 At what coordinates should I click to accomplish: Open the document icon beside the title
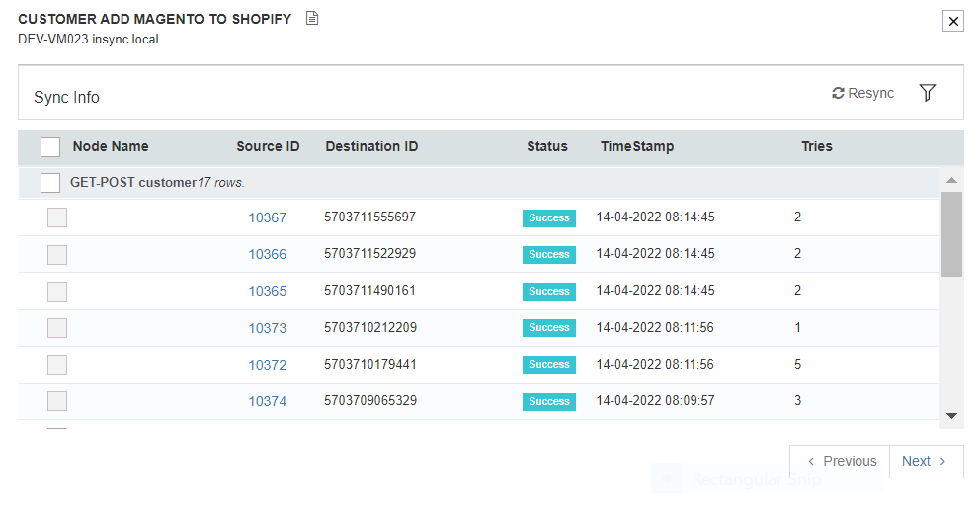tap(312, 18)
